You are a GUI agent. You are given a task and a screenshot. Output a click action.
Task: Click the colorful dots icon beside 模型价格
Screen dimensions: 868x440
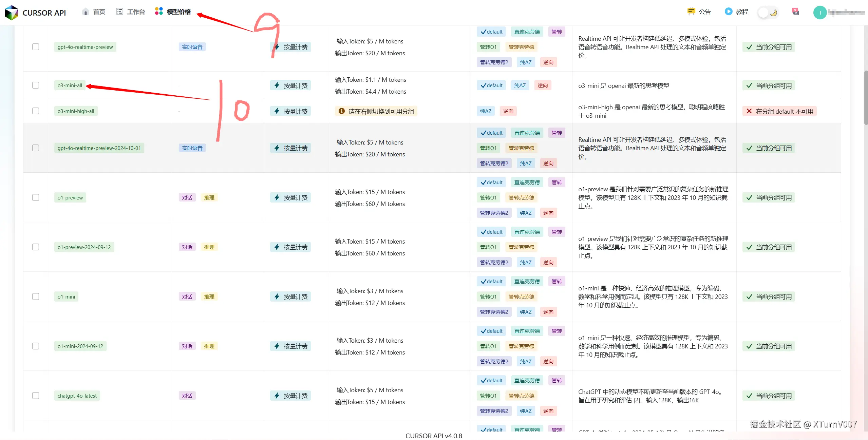158,11
